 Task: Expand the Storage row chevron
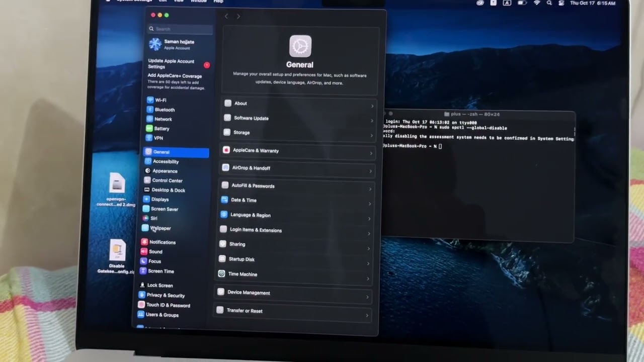pyautogui.click(x=371, y=135)
